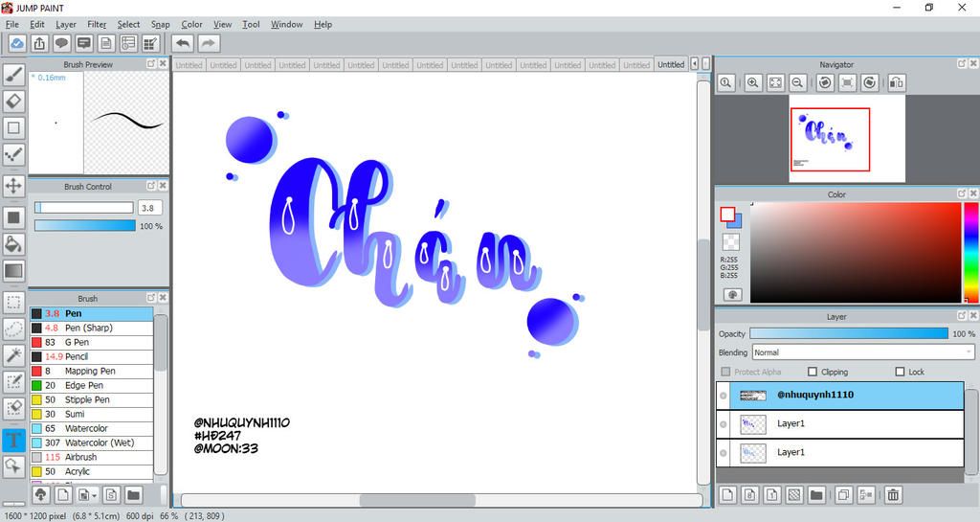Screen dimensions: 980x522
Task: Open the Snap menu
Action: [161, 24]
